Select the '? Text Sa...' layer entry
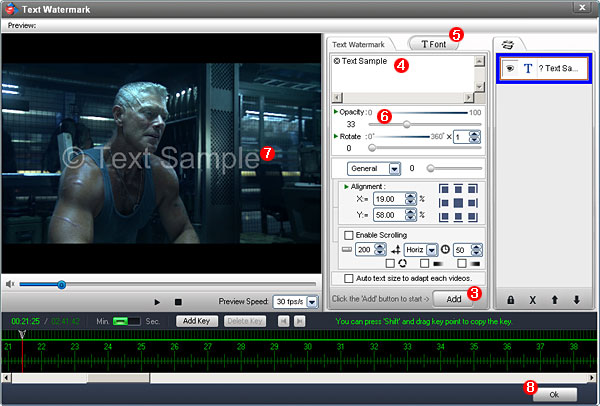This screenshot has width=600, height=406. [545, 68]
